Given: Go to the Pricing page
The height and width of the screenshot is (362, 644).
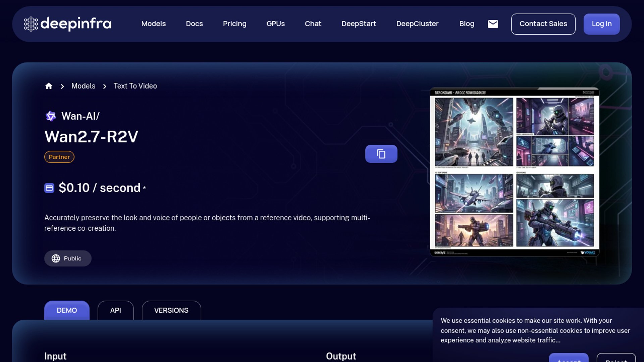Looking at the screenshot, I should [x=234, y=24].
